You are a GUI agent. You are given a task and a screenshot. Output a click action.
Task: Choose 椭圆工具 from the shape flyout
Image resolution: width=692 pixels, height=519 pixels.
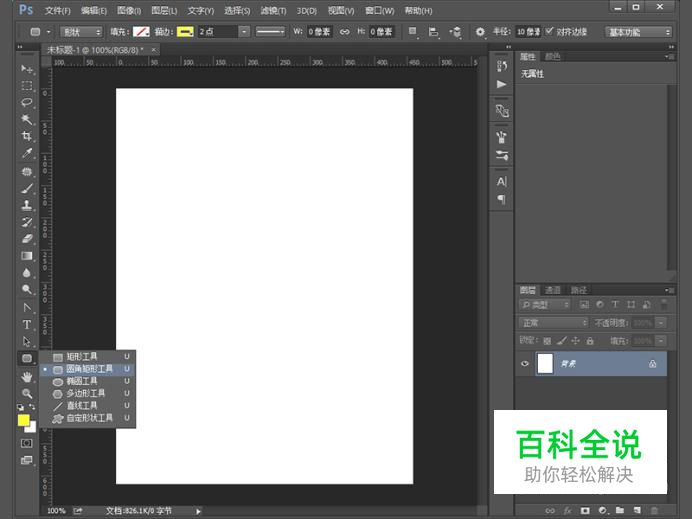[x=82, y=381]
